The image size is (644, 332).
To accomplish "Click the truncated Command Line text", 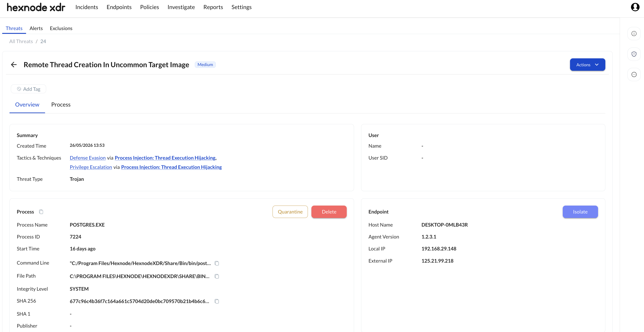I will [140, 263].
